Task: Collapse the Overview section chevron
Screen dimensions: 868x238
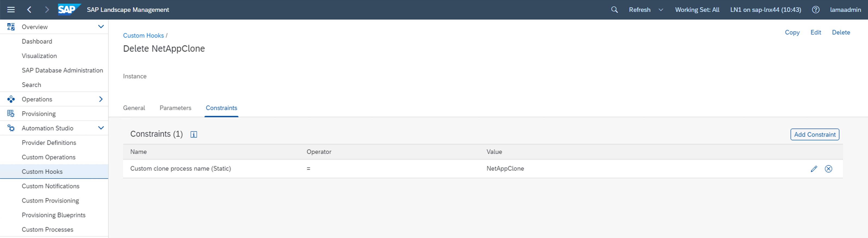Action: 101,27
